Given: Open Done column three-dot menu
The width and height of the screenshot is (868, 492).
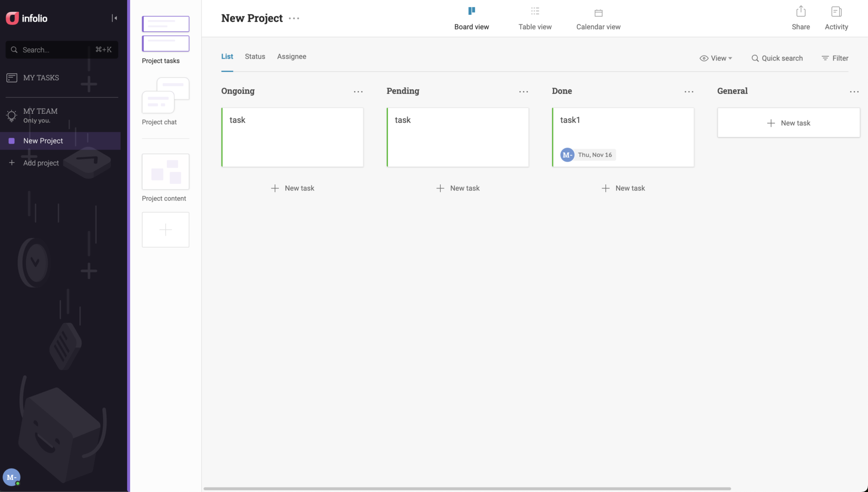Looking at the screenshot, I should pyautogui.click(x=689, y=92).
